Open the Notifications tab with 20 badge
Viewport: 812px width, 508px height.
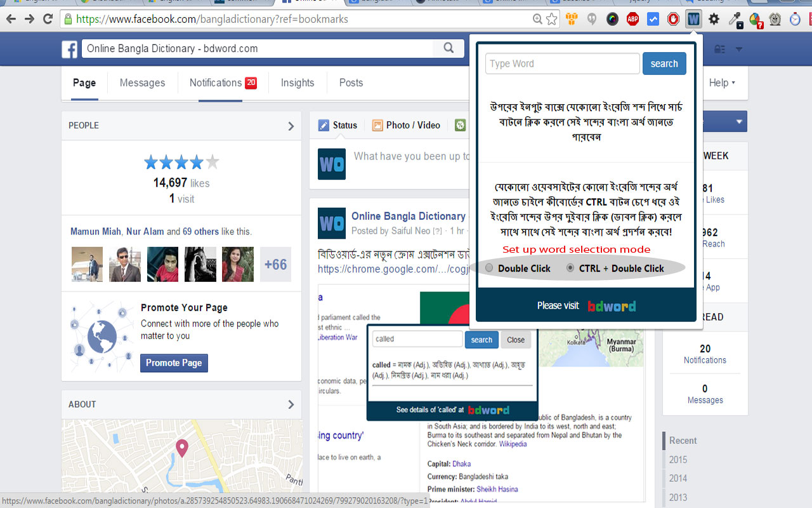[x=223, y=83]
